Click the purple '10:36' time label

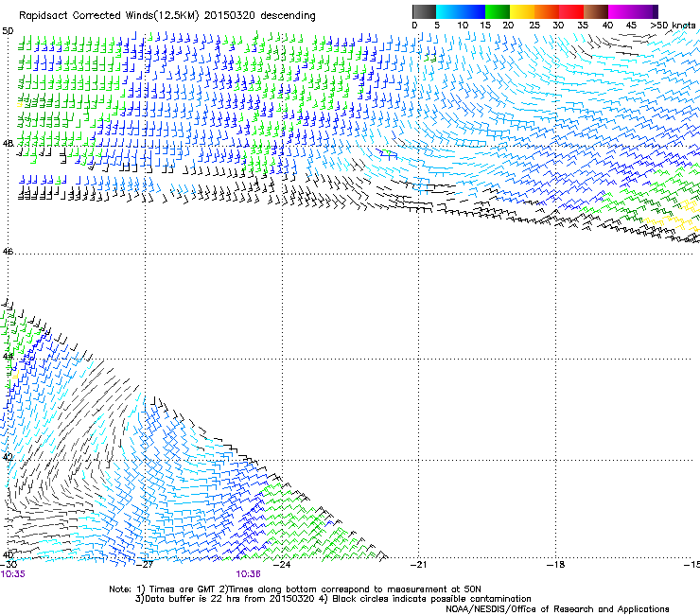[x=248, y=574]
